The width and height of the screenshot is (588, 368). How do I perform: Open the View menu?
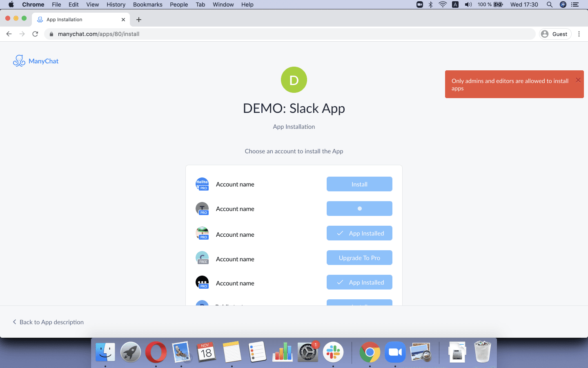pos(92,4)
